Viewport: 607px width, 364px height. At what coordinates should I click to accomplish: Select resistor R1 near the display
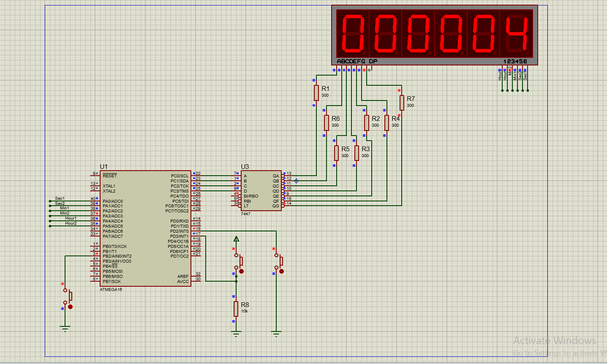316,93
